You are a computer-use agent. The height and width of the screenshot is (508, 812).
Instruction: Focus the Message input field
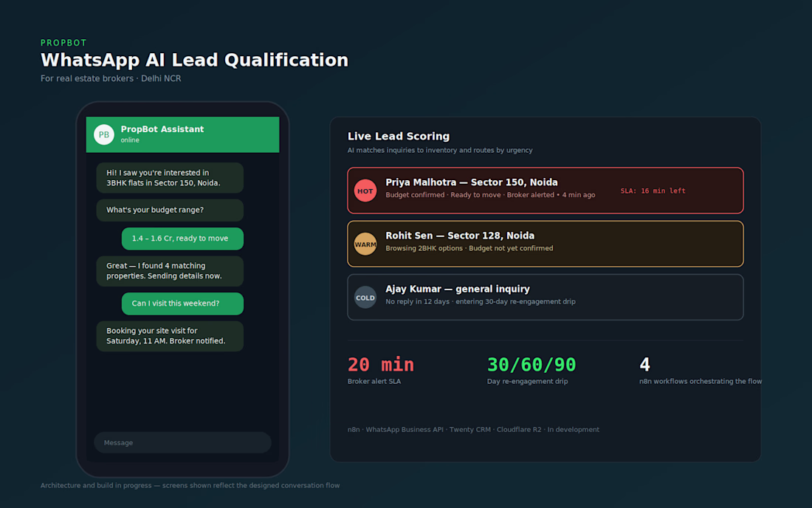tap(182, 443)
